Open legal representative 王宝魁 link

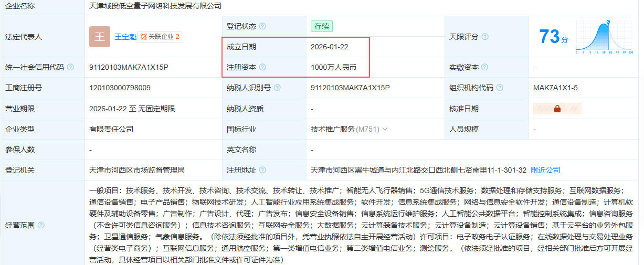coord(125,37)
